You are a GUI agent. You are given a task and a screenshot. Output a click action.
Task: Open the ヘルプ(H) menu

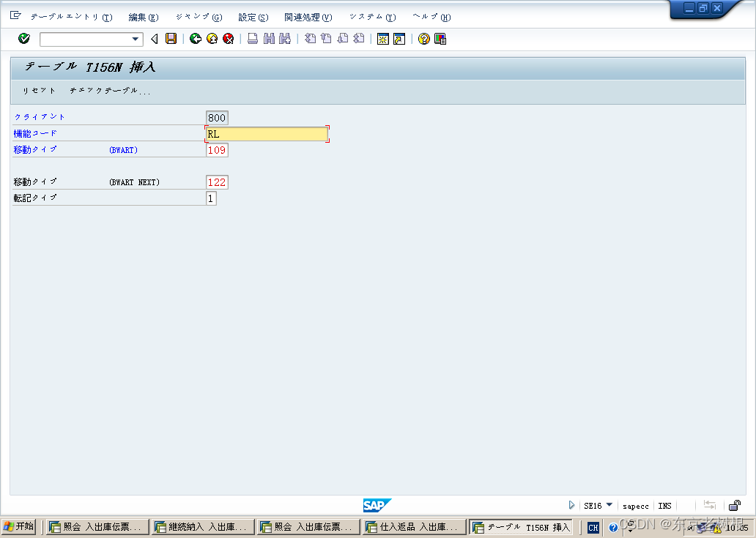(431, 18)
